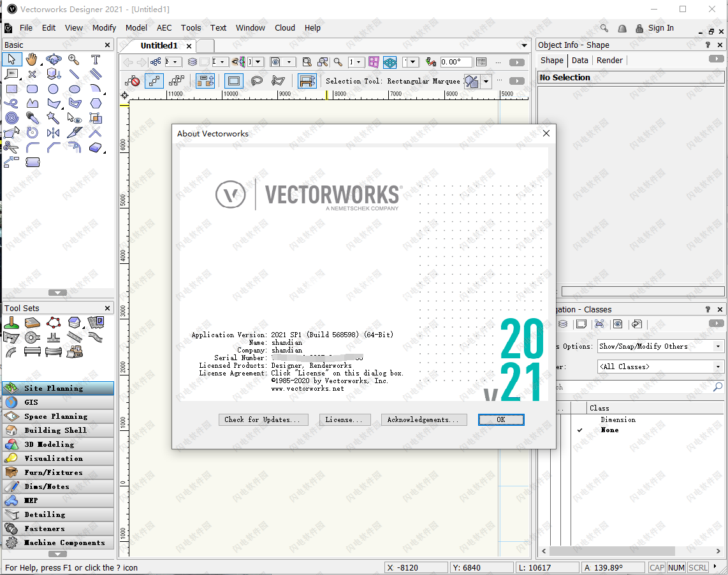Image resolution: width=728 pixels, height=575 pixels.
Task: Select the Rotate tool
Action: pos(32,133)
